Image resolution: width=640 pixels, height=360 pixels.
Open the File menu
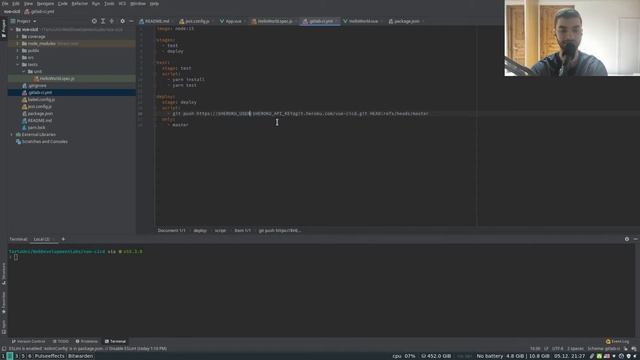pyautogui.click(x=5, y=3)
